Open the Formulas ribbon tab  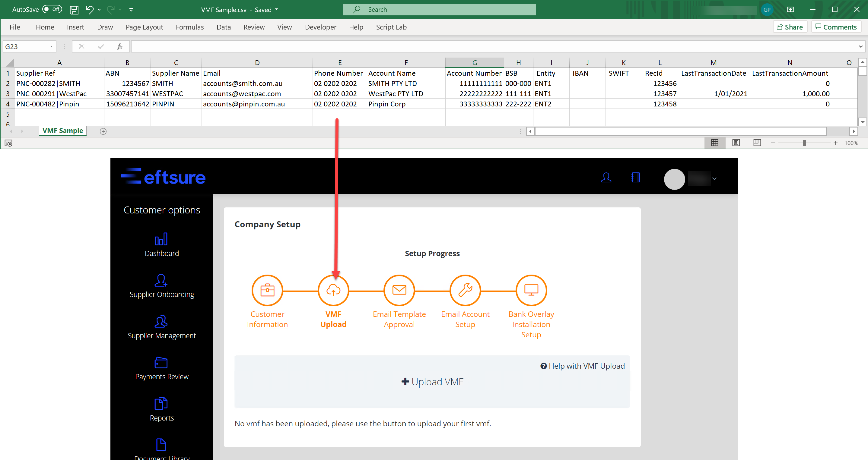(x=189, y=27)
